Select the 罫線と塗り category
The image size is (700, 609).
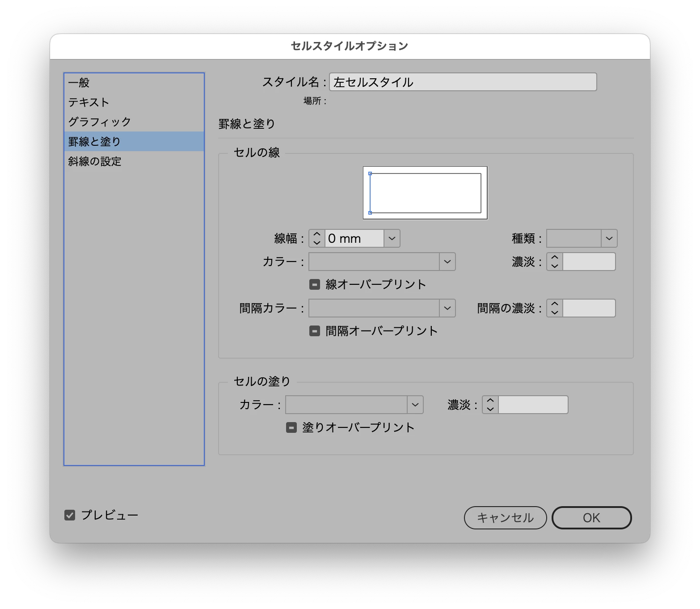(134, 142)
